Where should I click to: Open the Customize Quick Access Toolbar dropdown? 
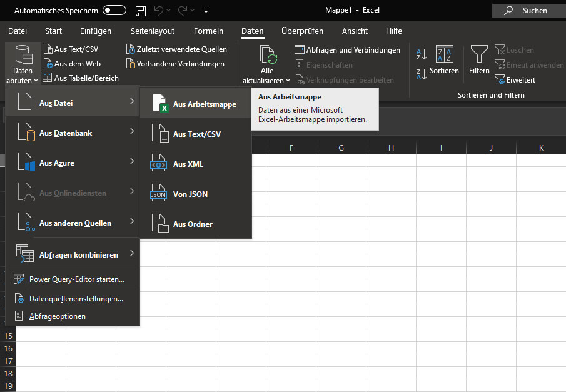[x=206, y=11]
